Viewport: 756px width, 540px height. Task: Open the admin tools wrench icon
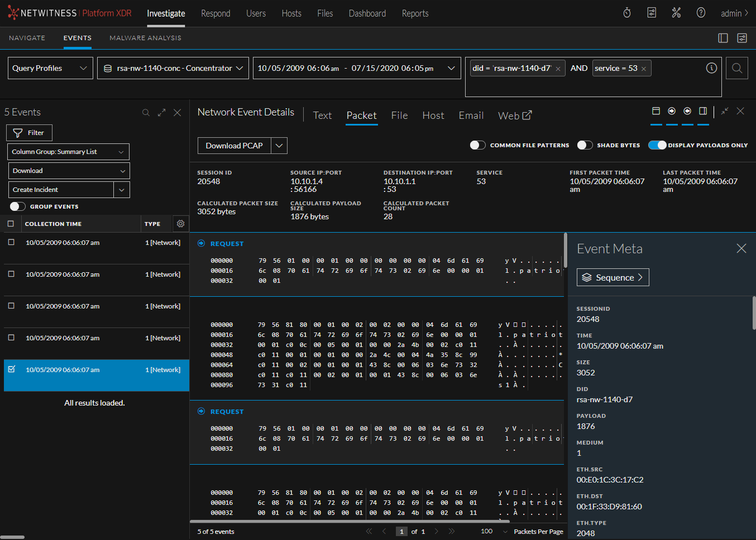point(676,13)
